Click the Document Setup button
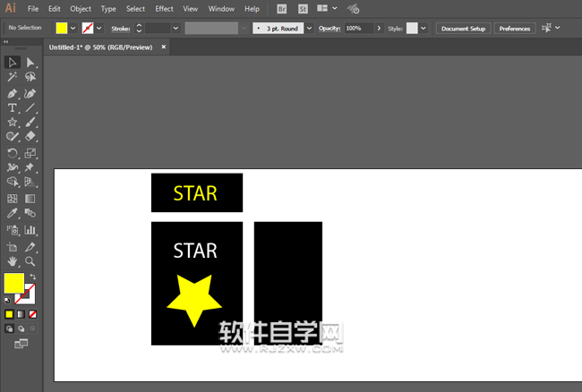Screen dimensions: 582x392 coord(464,29)
